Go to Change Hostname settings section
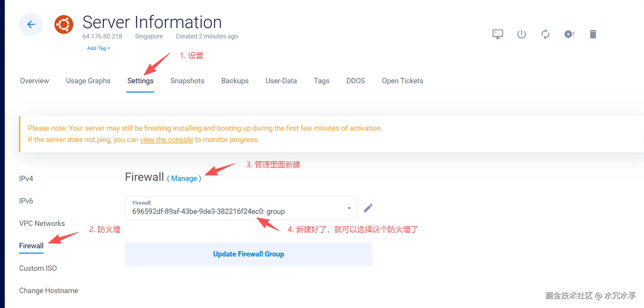The width and height of the screenshot is (644, 308). pyautogui.click(x=49, y=291)
